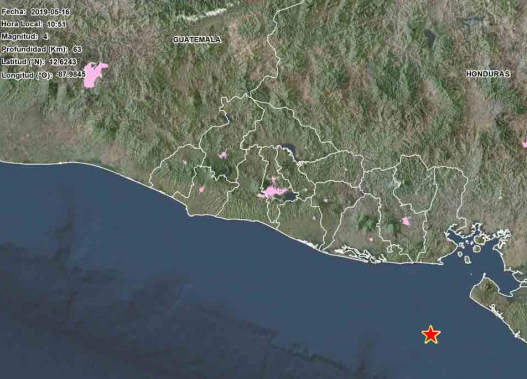
Task: Select the Hora Local value 10:51
Action: click(56, 24)
